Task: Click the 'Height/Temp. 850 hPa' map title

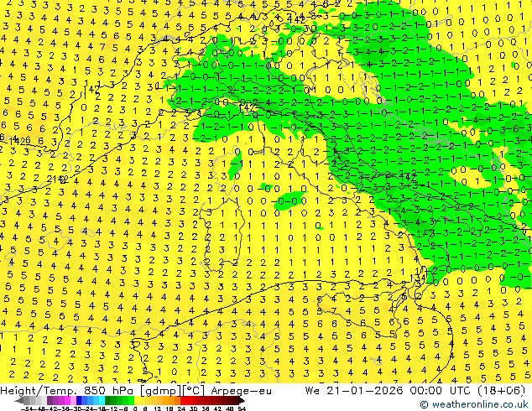Action: click(68, 391)
